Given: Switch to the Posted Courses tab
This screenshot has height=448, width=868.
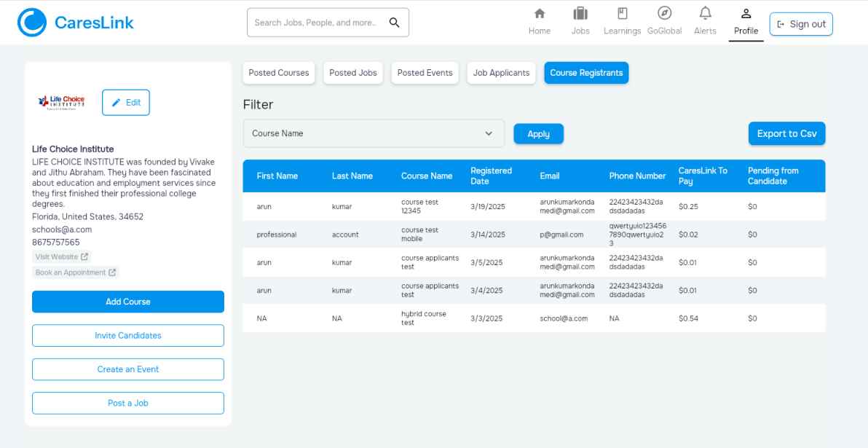Looking at the screenshot, I should tap(279, 73).
